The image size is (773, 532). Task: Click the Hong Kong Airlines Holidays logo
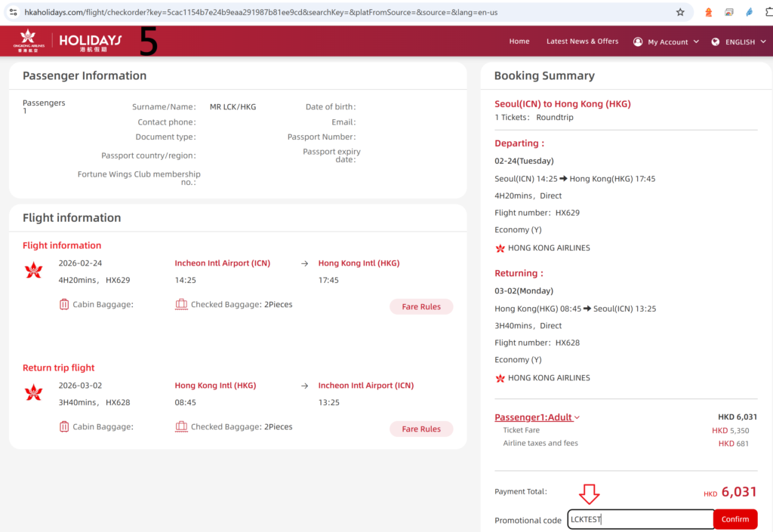click(x=67, y=42)
